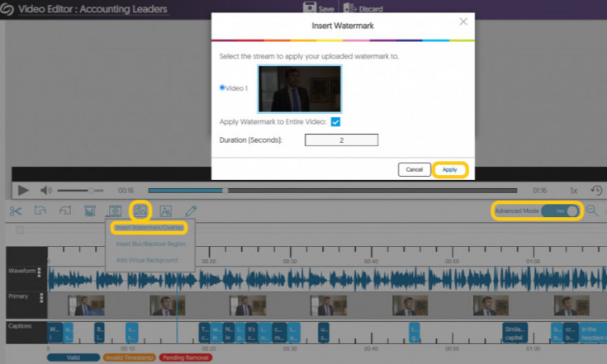Image resolution: width=607 pixels, height=364 pixels.
Task: Click the Invalid Timestamp legend label
Action: (130, 357)
